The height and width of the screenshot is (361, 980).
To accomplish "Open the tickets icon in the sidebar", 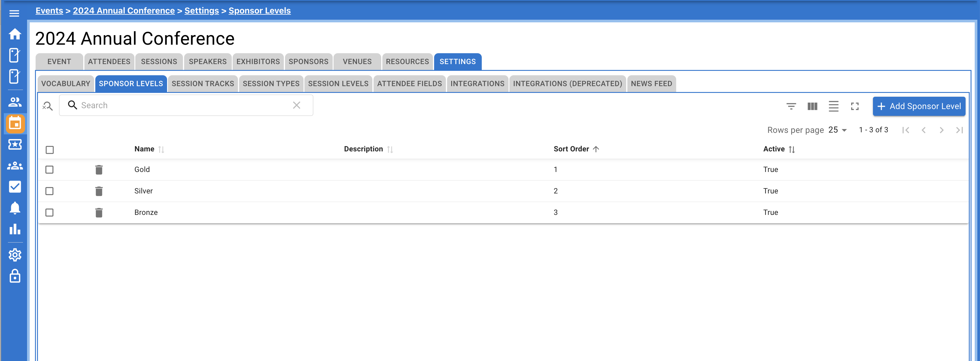I will (15, 145).
